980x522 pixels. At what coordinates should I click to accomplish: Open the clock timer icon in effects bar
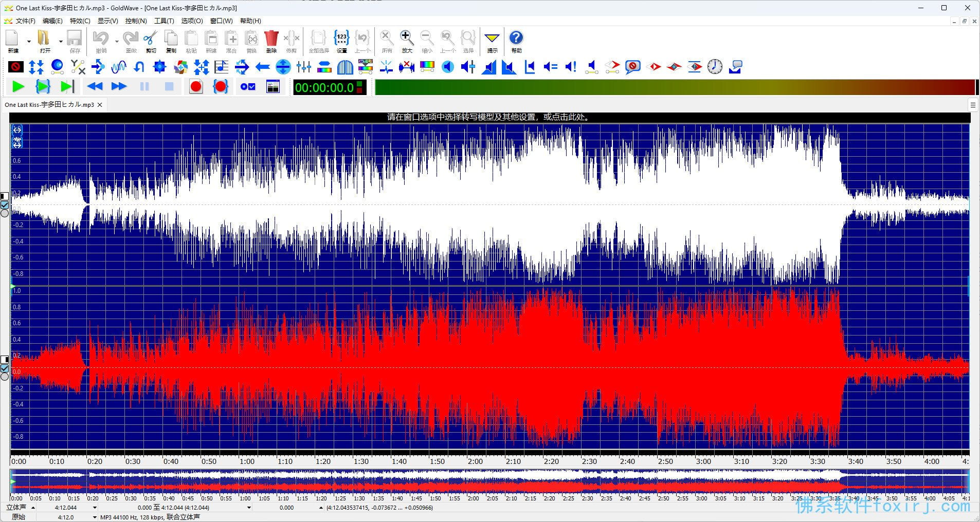click(x=715, y=67)
